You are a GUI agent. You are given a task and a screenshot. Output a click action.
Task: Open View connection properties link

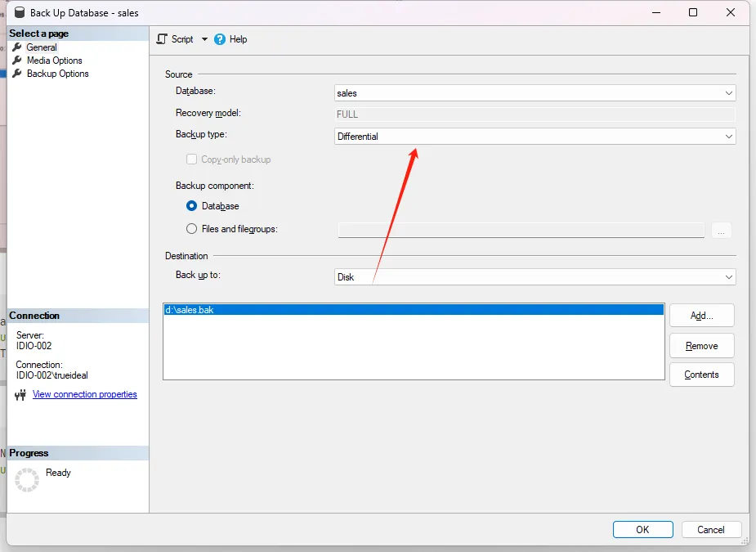point(85,394)
